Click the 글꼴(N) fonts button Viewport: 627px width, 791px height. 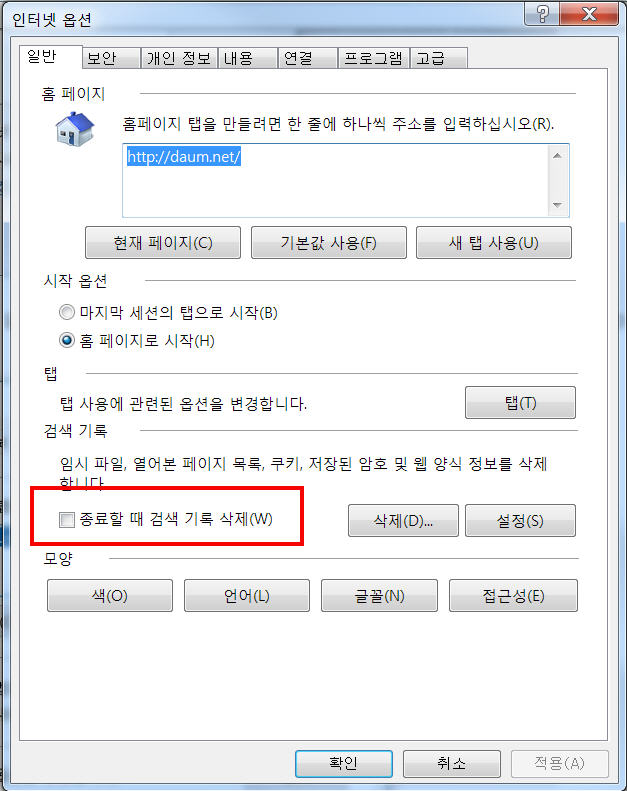379,595
